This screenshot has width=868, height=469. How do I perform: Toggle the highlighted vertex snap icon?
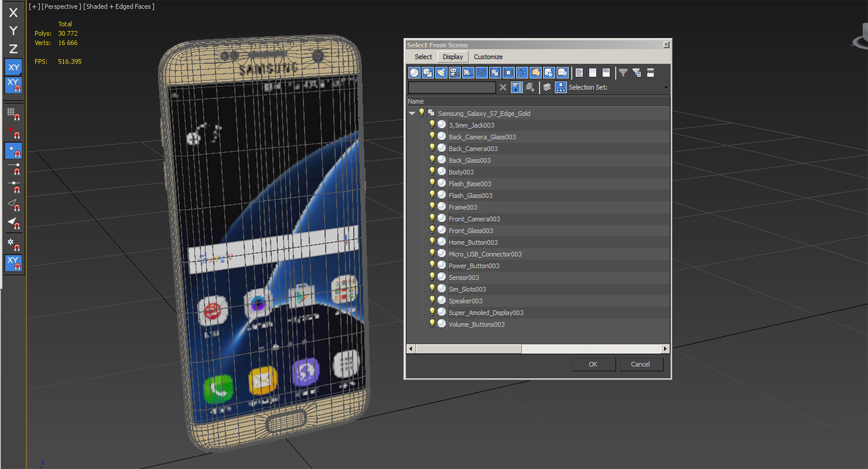click(13, 151)
